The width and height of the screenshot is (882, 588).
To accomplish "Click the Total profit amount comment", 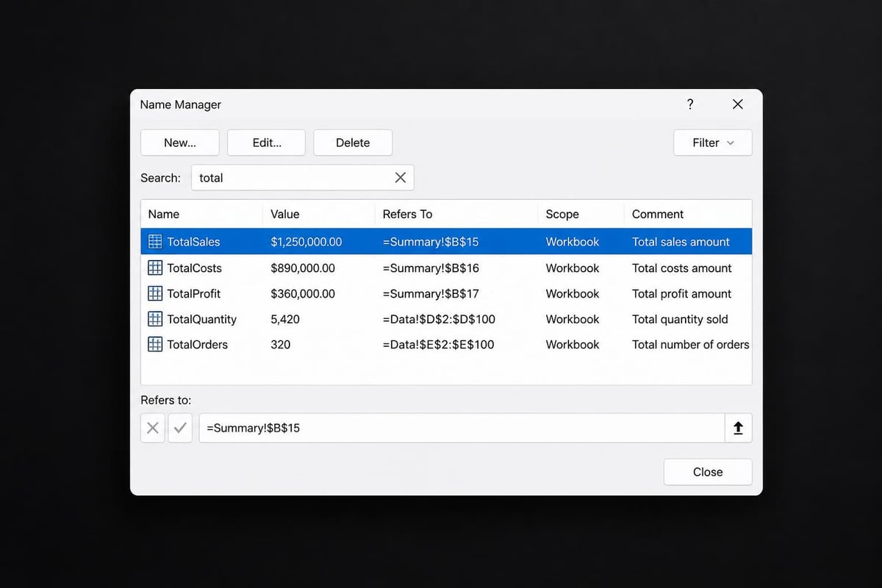I will tap(681, 293).
